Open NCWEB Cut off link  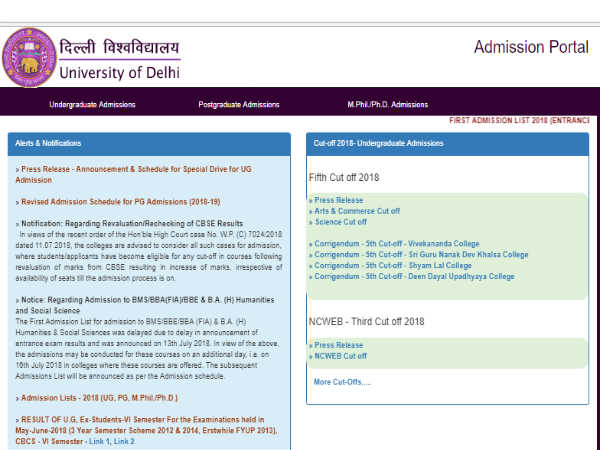coord(342,356)
